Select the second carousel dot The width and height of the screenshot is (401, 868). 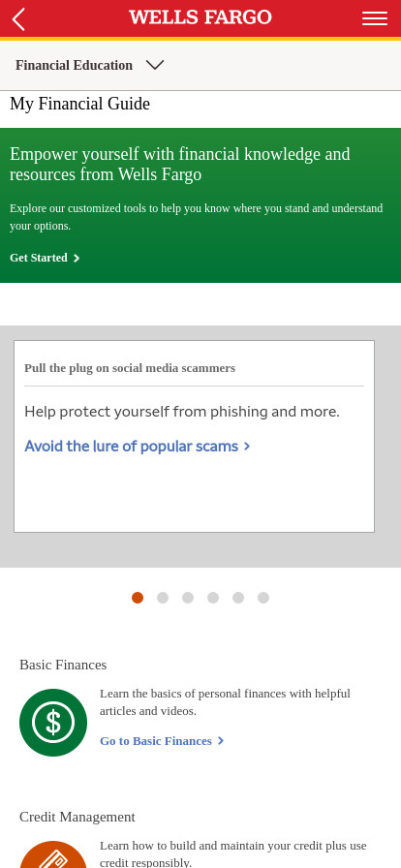163,598
